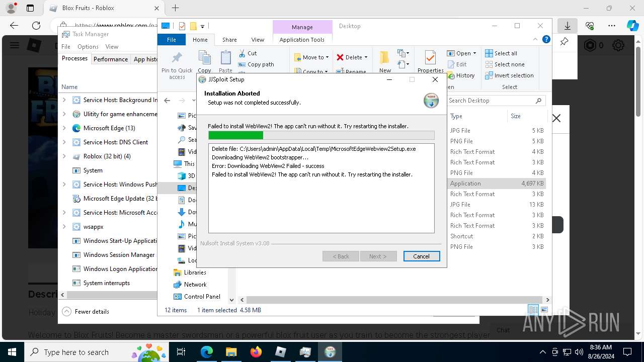Expand the Roblox (32 bit) (4) process
Viewport: 644px width, 362px height.
coord(64,156)
